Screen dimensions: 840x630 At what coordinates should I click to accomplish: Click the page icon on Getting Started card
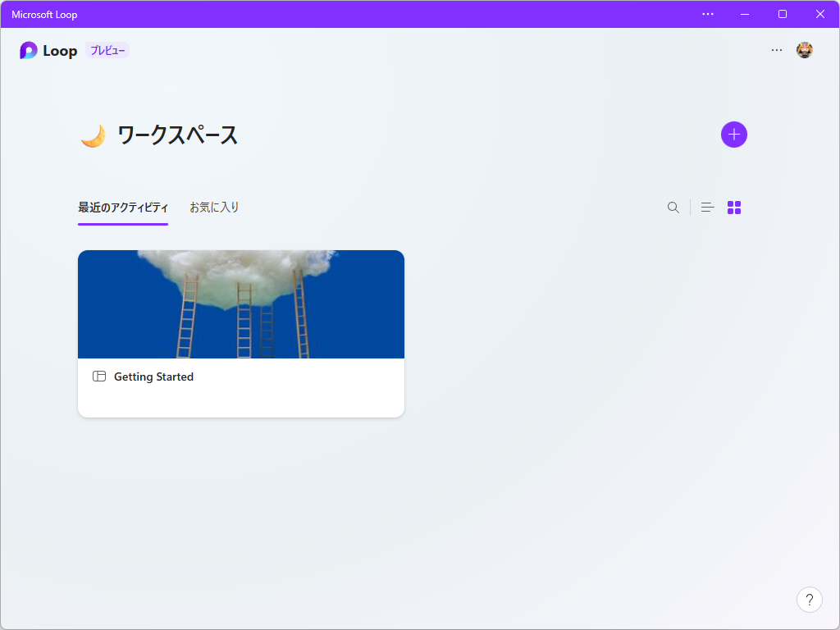(x=98, y=377)
